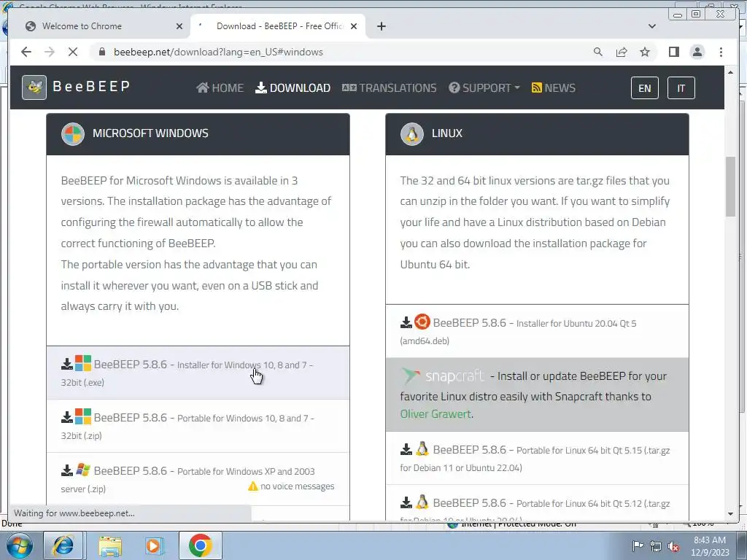Bookmark this page with the star icon
Screen dimensions: 747x560
645,52
